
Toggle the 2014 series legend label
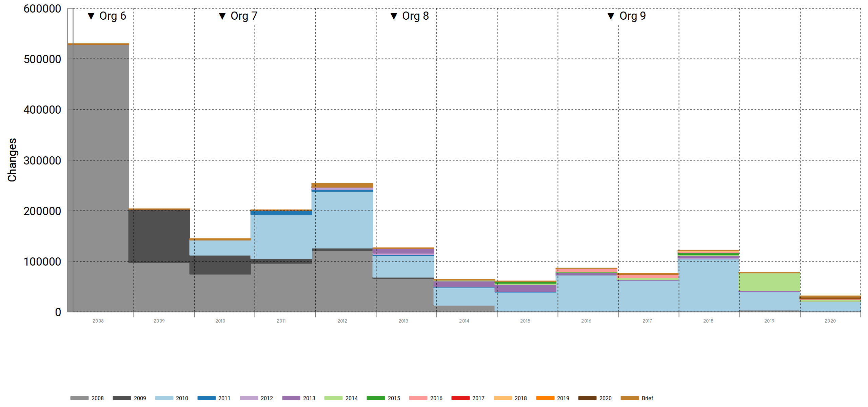pyautogui.click(x=351, y=398)
